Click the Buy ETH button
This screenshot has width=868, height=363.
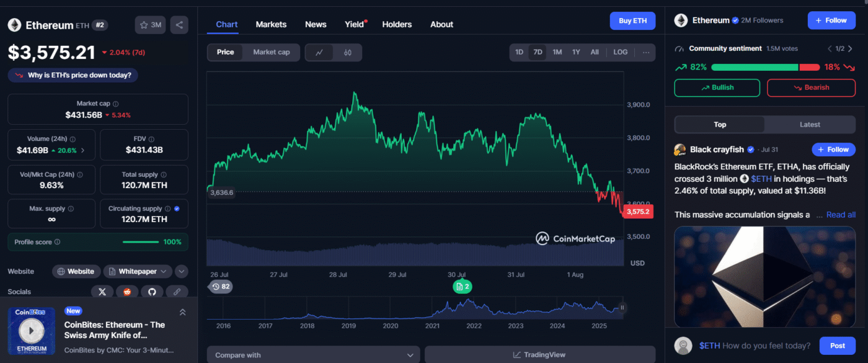[x=632, y=20]
